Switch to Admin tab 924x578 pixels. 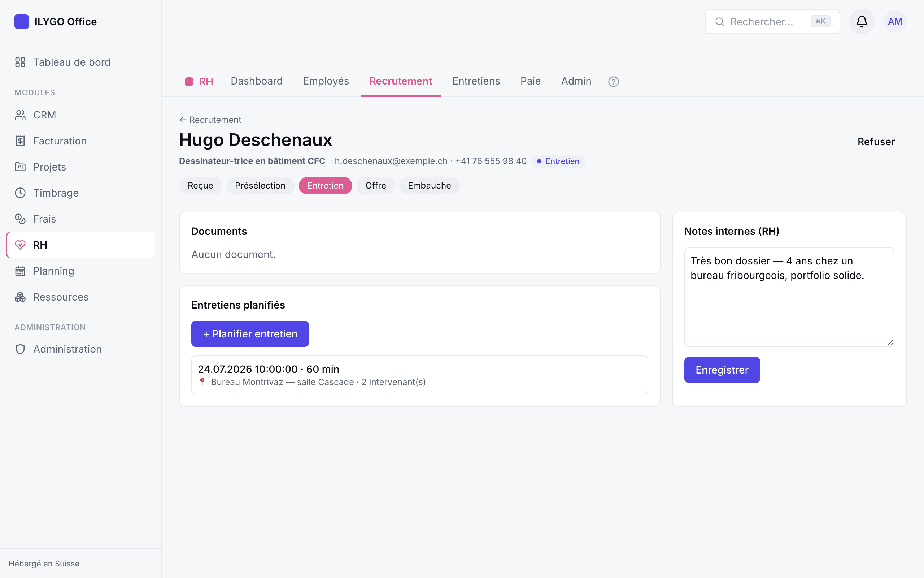click(576, 81)
